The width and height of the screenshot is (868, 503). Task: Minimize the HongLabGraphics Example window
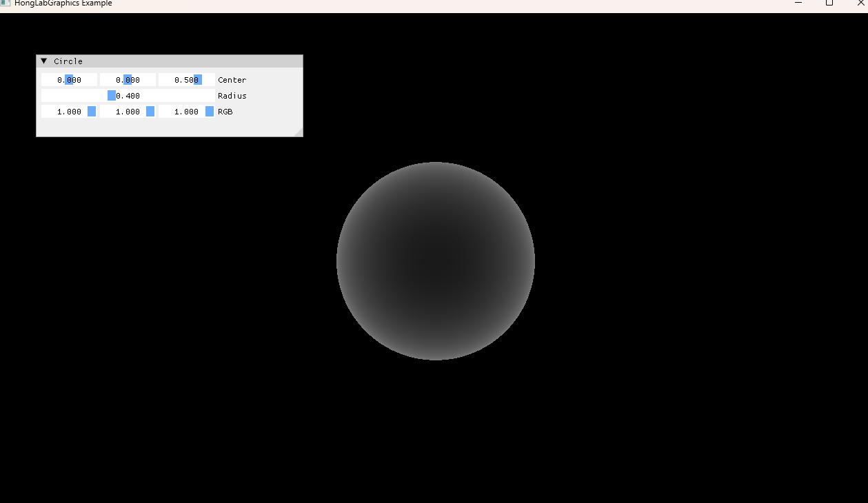pos(798,3)
